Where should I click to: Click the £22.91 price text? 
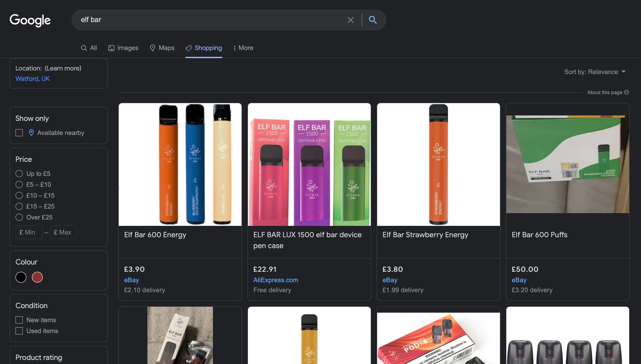tap(265, 269)
